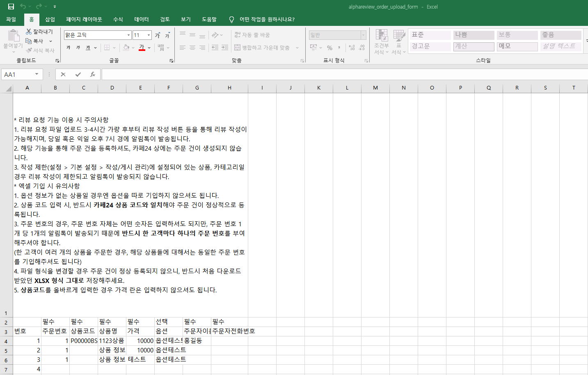
Task: Click the increase indent icon
Action: [225, 48]
